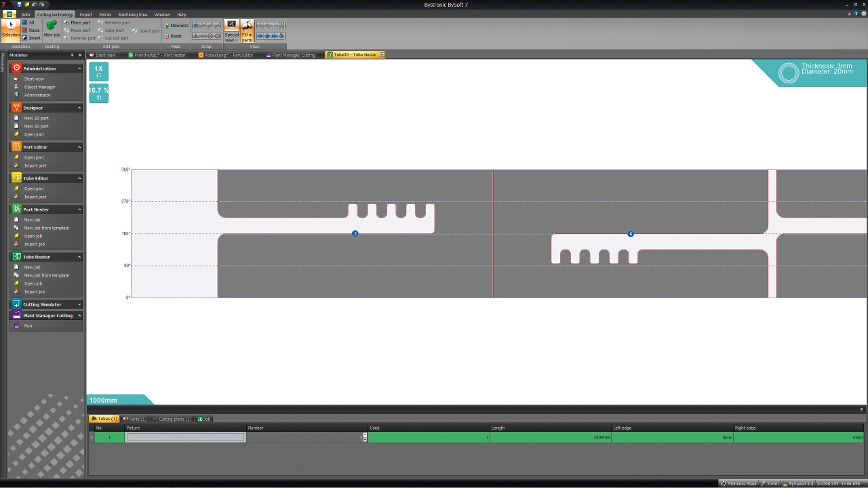
Task: Click the New job nesting icon
Action: [x=52, y=30]
